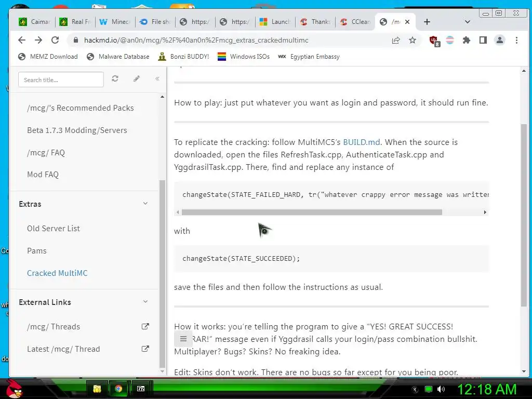This screenshot has width=532, height=399.
Task: Click the share page icon in address bar
Action: pos(395,41)
